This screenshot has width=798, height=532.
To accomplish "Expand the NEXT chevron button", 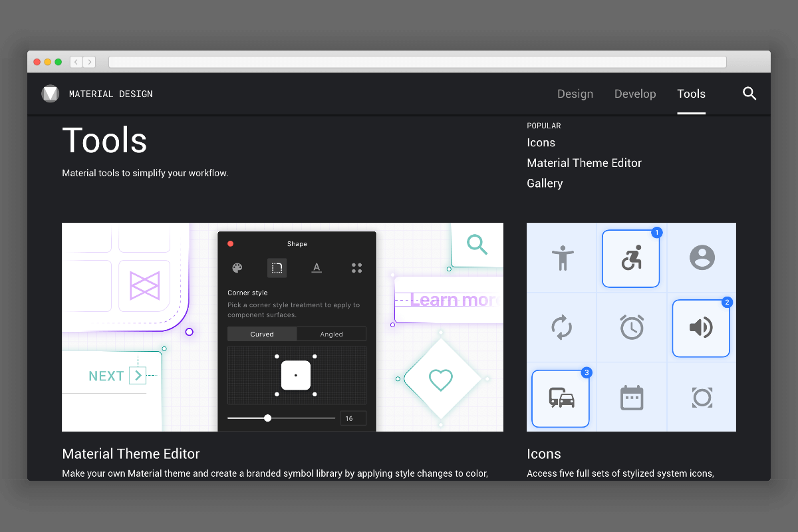I will click(x=138, y=375).
